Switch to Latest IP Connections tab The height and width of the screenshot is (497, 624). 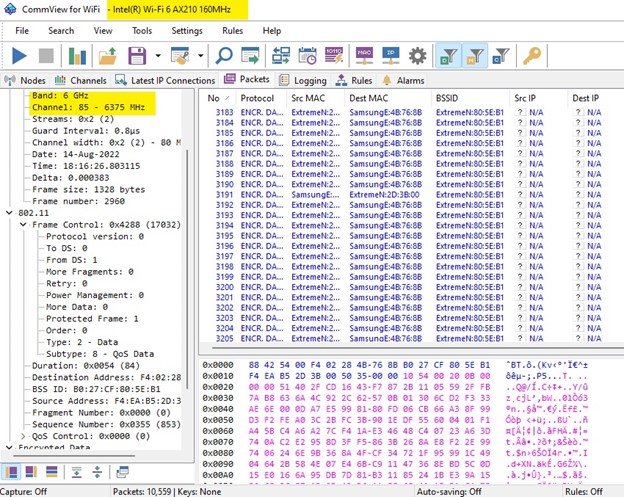[x=165, y=80]
